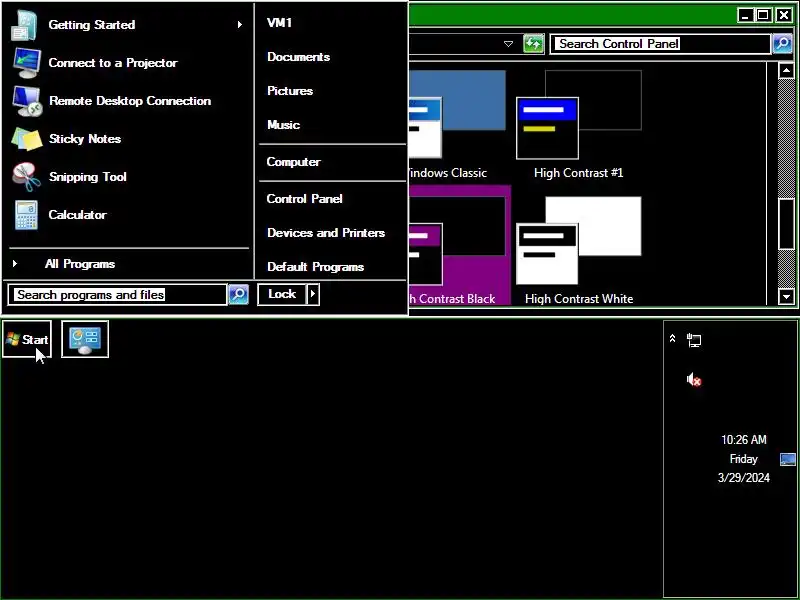
Task: Launch the Snipping Tool scissors icon
Action: (27, 177)
